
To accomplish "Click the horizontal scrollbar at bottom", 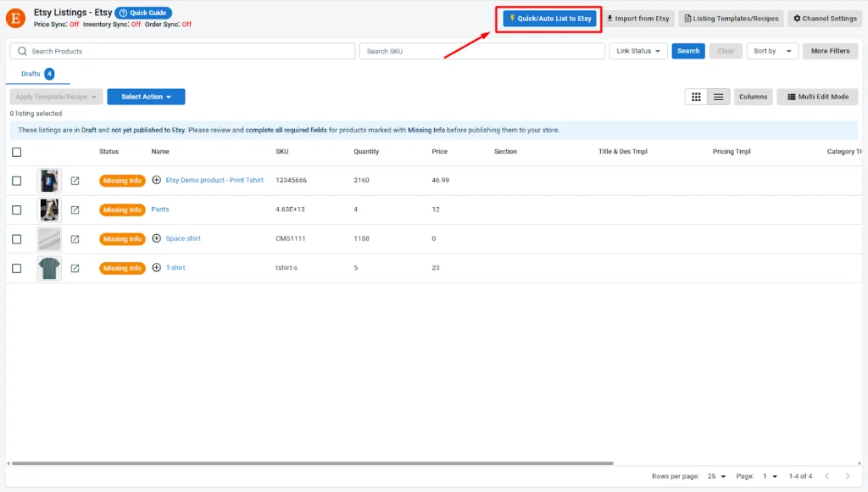I will tap(312, 463).
